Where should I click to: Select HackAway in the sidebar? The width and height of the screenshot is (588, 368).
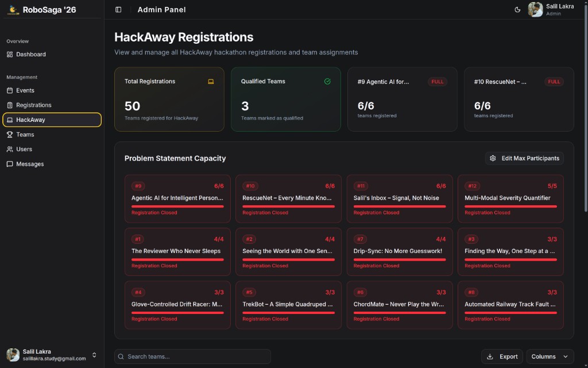52,120
